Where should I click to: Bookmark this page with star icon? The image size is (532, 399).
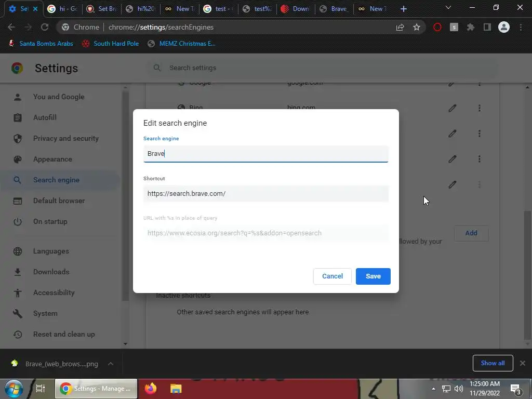416,27
